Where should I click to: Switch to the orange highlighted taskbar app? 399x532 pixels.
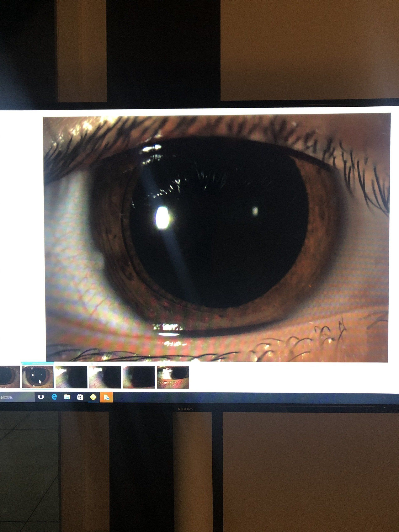[106, 397]
